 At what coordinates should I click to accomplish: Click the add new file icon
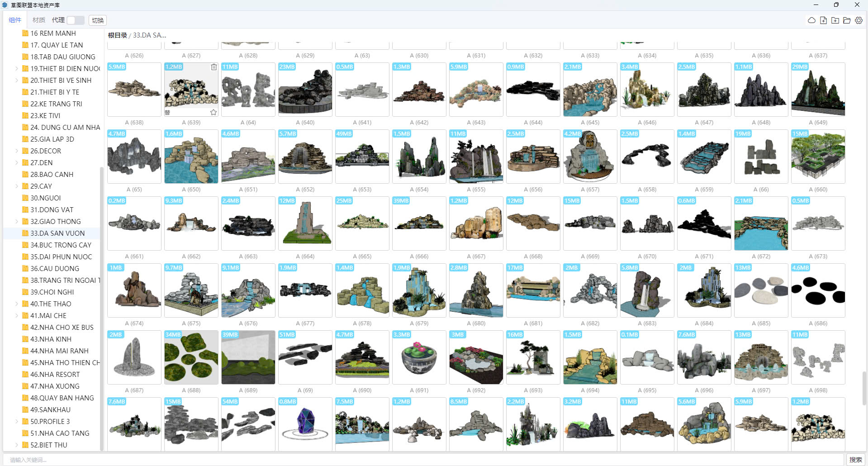coord(823,20)
